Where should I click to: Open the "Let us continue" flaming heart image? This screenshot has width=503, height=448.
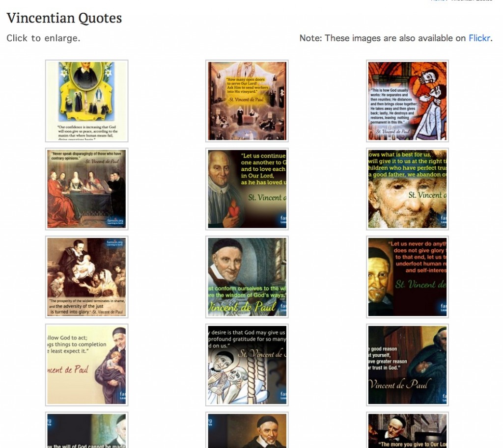tap(247, 189)
